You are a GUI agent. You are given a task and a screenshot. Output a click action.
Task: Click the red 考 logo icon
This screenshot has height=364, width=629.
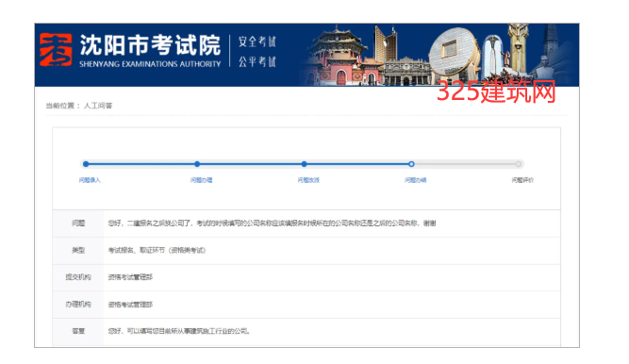pos(56,50)
